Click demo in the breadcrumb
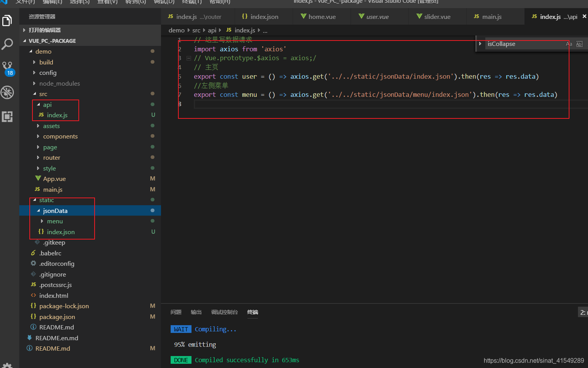 [x=176, y=30]
